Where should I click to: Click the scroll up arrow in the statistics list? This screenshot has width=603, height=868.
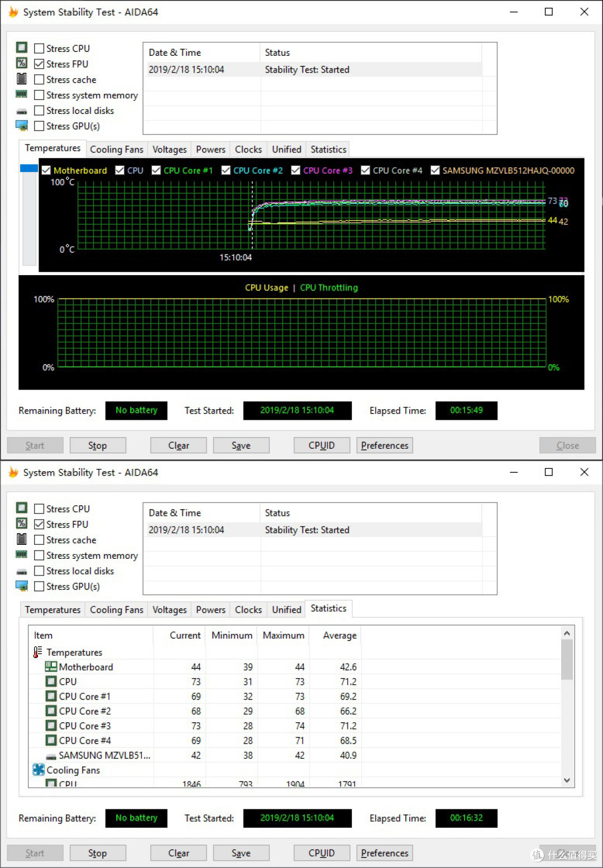pos(567,633)
